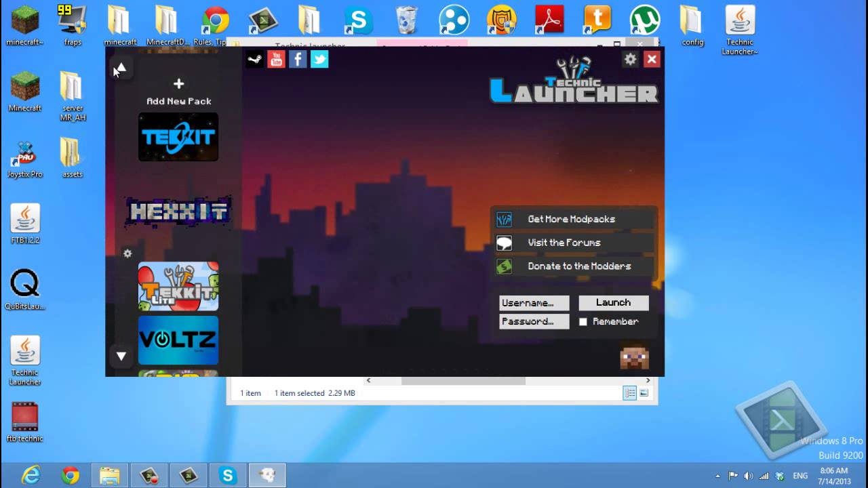Select the Hexxit modpack logo
Viewport: 868px width, 488px height.
coord(178,211)
